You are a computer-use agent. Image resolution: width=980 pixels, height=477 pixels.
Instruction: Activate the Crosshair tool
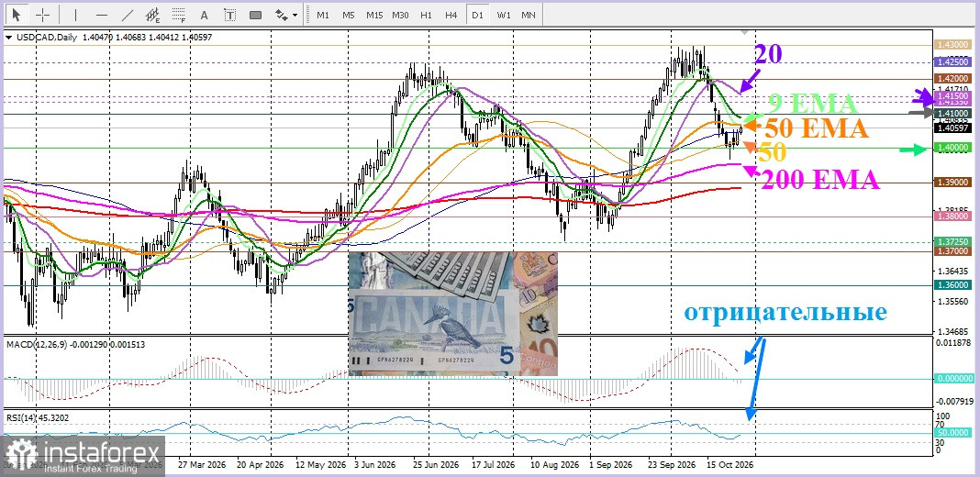(x=42, y=15)
